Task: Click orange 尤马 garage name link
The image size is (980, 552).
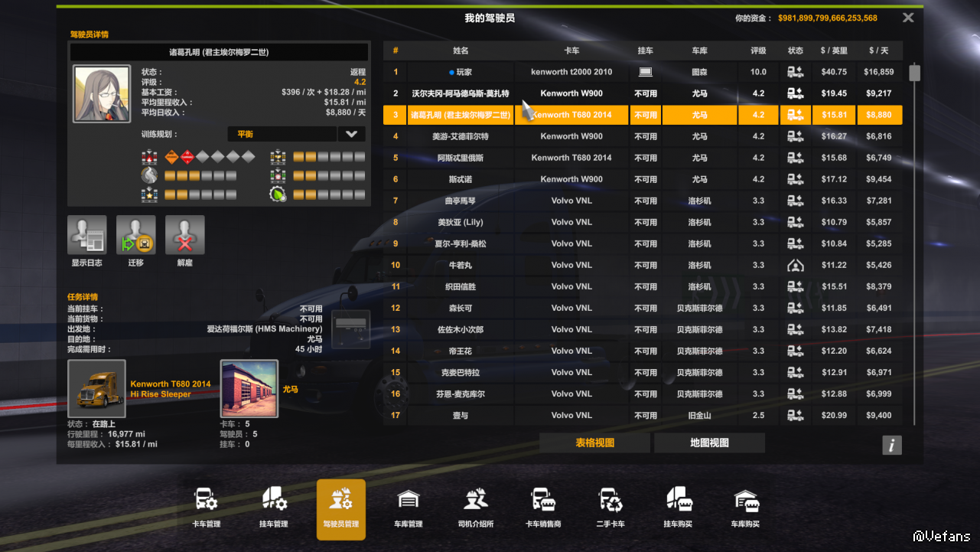Action: (x=290, y=389)
